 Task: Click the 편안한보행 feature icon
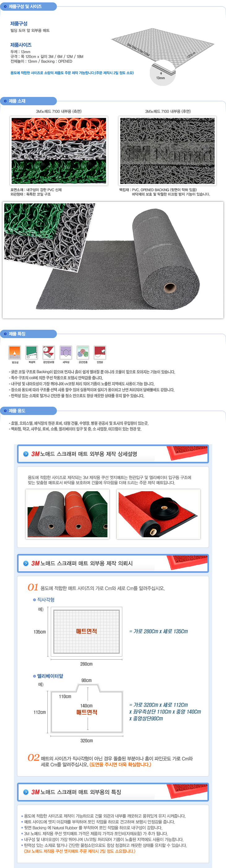pos(49,352)
